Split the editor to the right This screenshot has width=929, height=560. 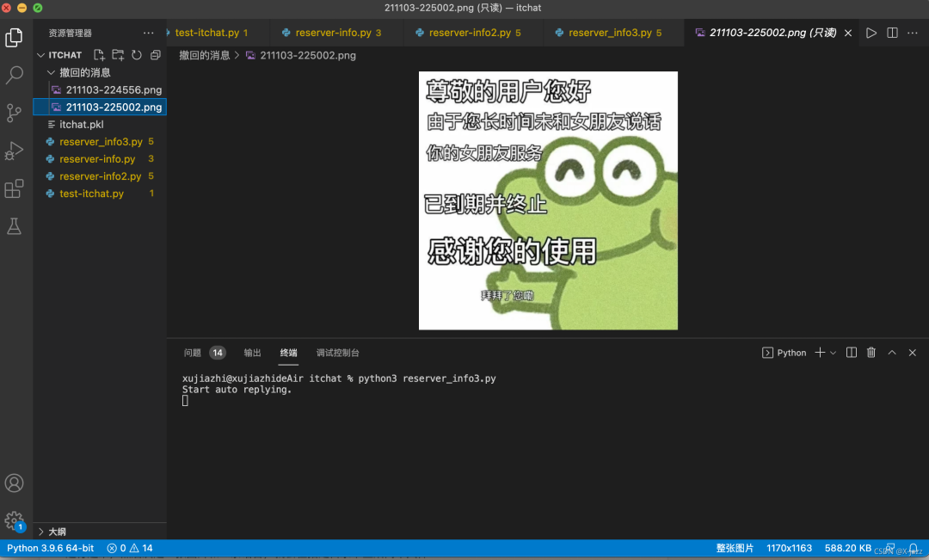(x=892, y=33)
